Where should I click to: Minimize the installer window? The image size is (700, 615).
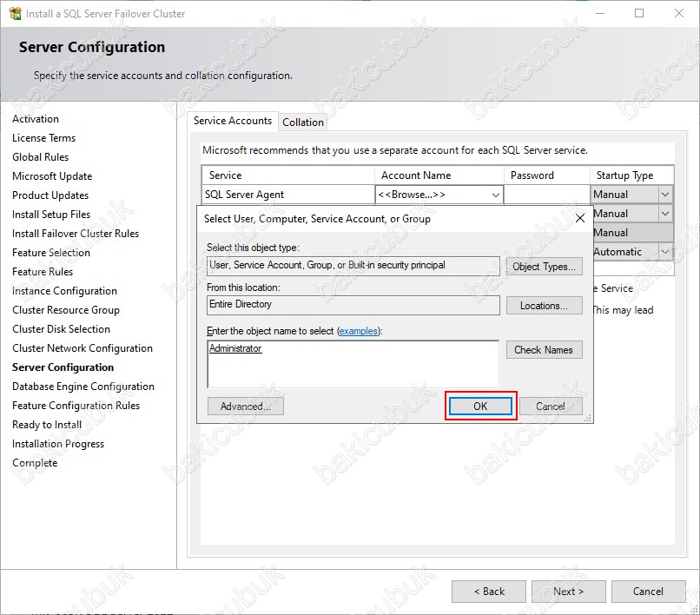[600, 13]
